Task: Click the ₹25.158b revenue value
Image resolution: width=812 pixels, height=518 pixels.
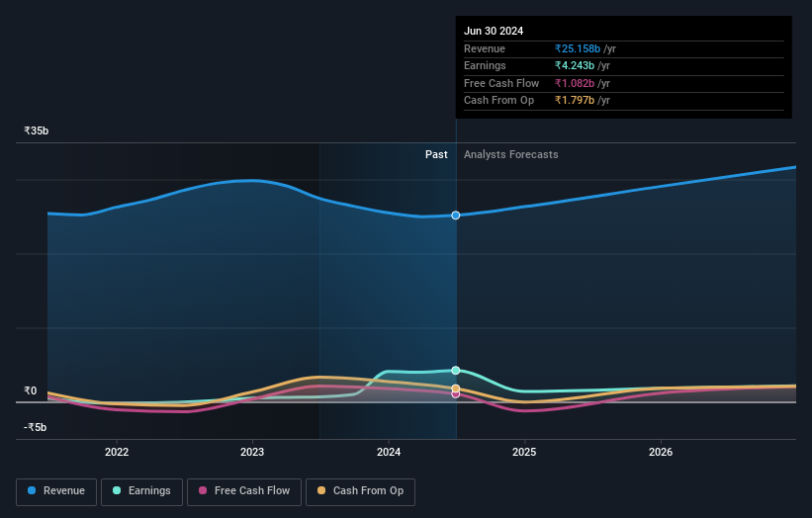Action: [x=578, y=48]
